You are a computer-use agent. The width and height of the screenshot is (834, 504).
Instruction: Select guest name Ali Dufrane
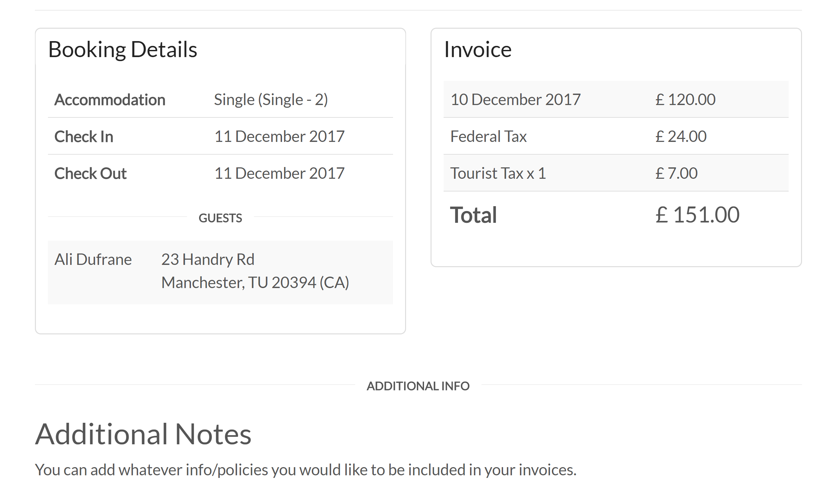93,259
